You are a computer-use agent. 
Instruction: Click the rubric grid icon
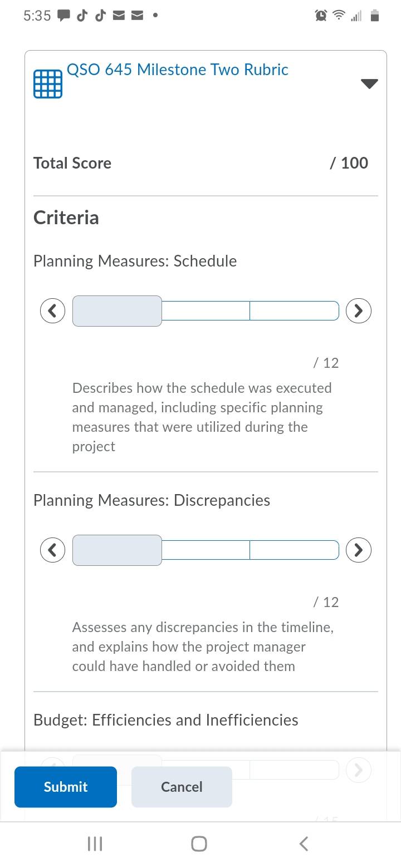point(48,84)
